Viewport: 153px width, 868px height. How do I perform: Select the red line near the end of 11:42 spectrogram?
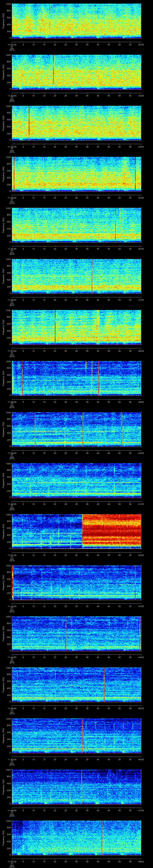135,582
